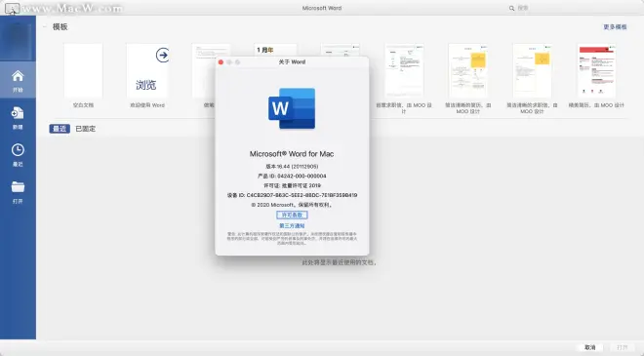Click the version 16.44 text line

tap(292, 167)
